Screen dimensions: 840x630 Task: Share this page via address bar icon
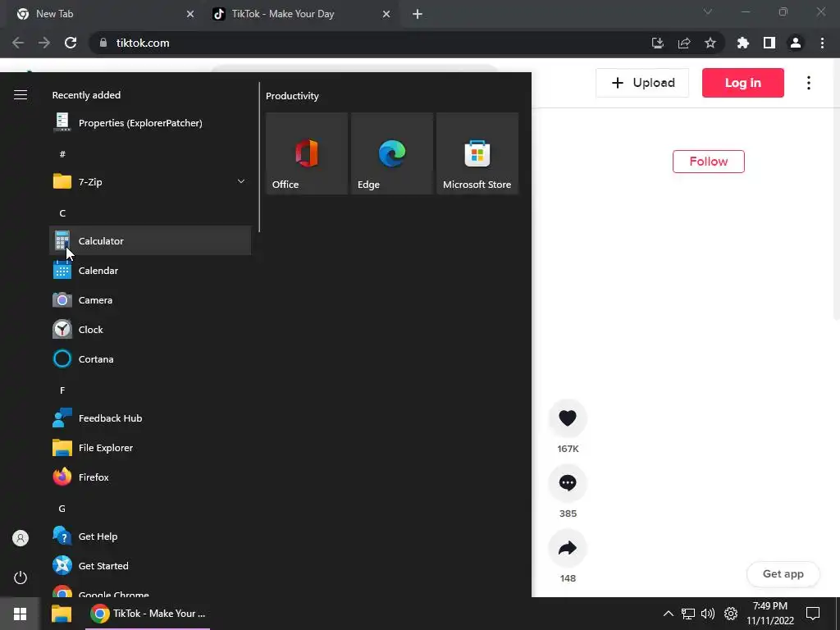click(x=683, y=43)
